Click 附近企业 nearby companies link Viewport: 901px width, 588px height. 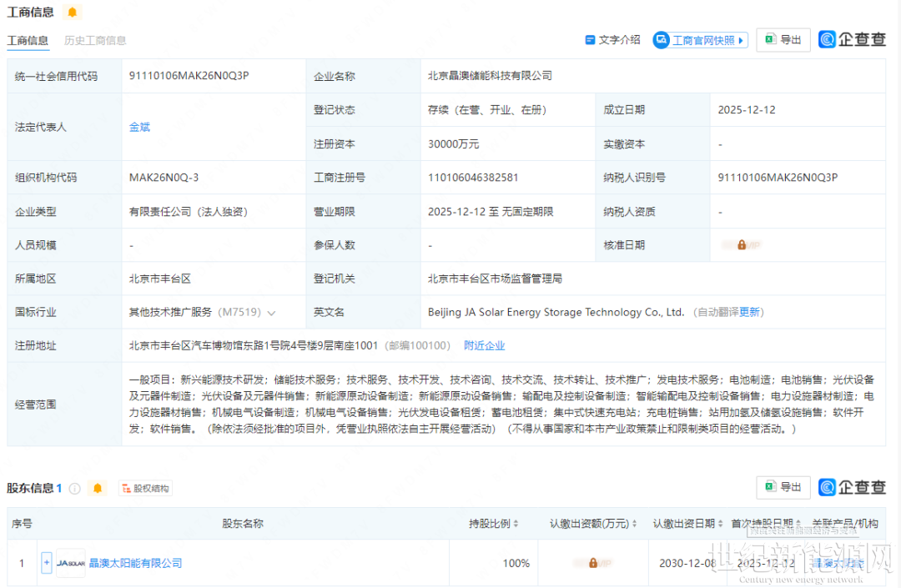(x=484, y=345)
